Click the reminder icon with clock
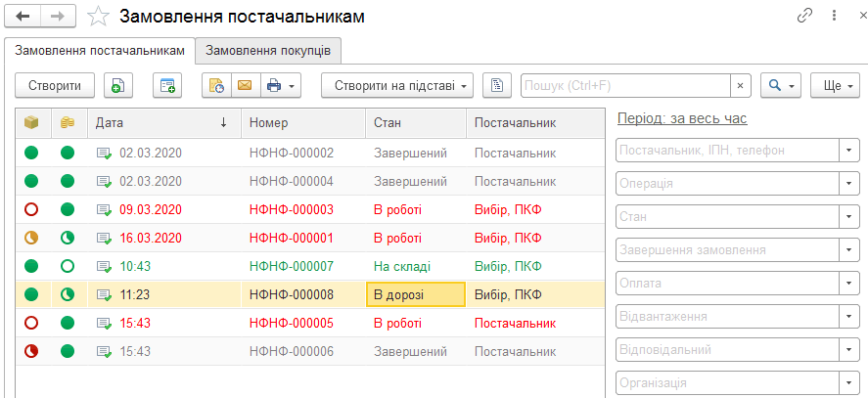Screen dimensions: 868x398 [x=216, y=86]
